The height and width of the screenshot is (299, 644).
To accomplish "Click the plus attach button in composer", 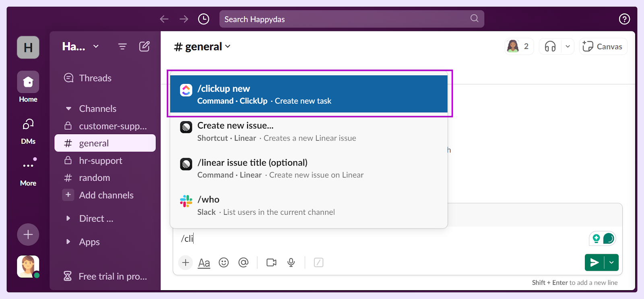I will (x=186, y=263).
